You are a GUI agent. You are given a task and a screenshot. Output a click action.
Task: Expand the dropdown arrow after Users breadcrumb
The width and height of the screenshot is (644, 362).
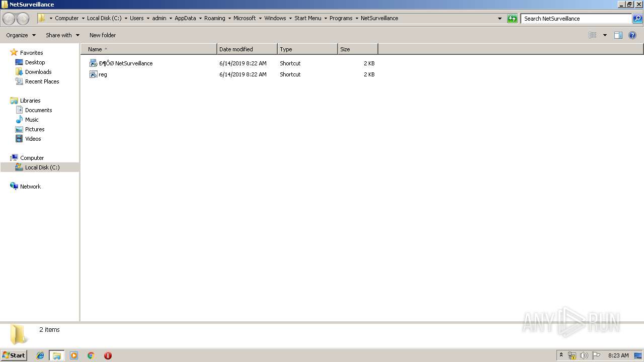(x=148, y=19)
